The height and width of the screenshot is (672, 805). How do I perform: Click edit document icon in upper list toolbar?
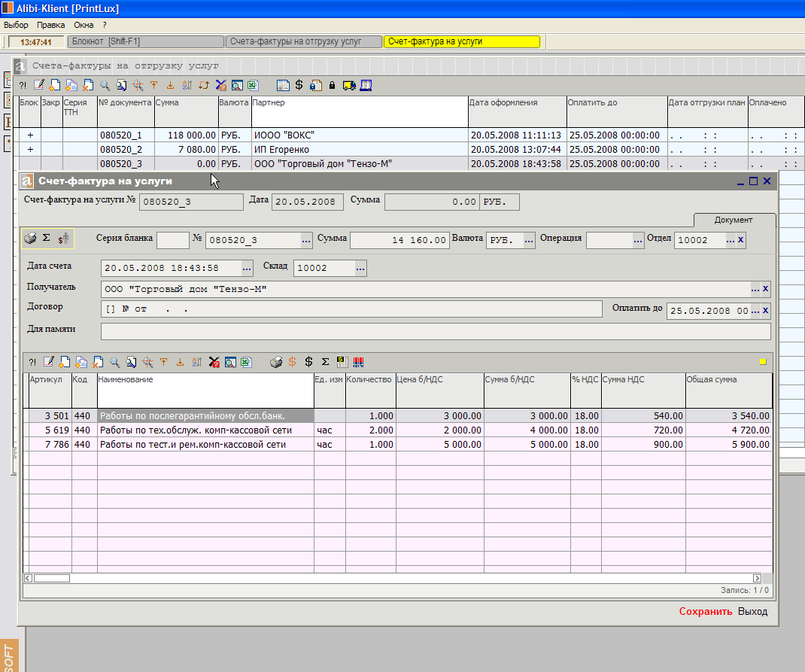(x=39, y=85)
